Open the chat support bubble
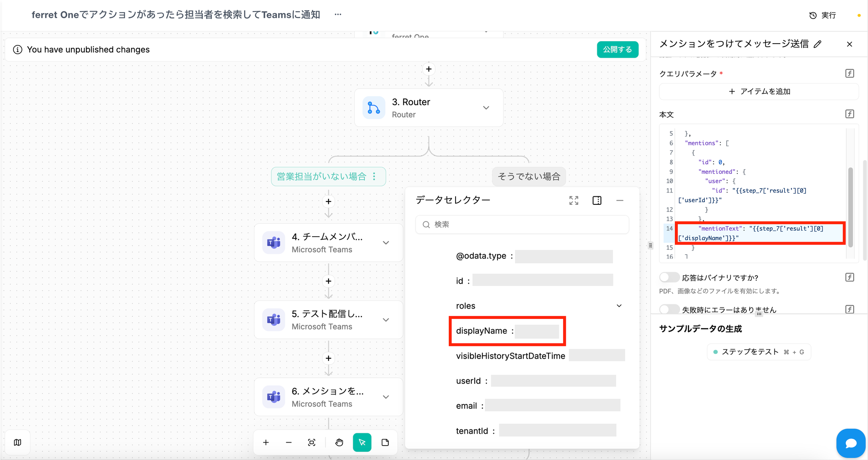The width and height of the screenshot is (868, 460). click(851, 443)
